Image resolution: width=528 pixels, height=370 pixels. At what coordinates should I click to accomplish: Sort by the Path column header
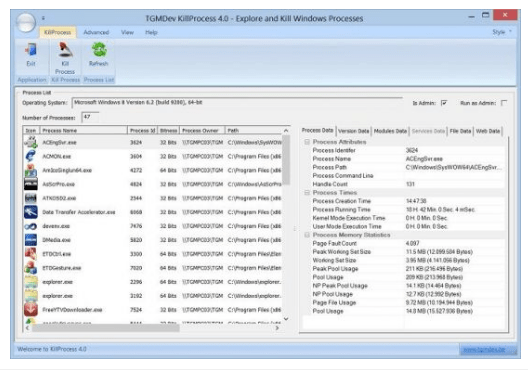pos(254,130)
